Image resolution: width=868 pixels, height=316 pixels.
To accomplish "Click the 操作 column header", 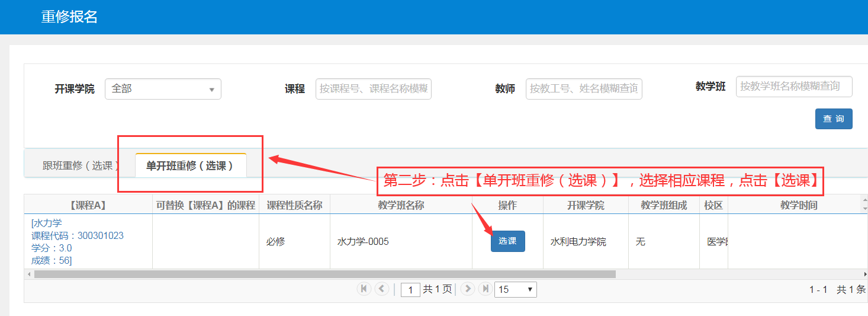I will (x=507, y=206).
